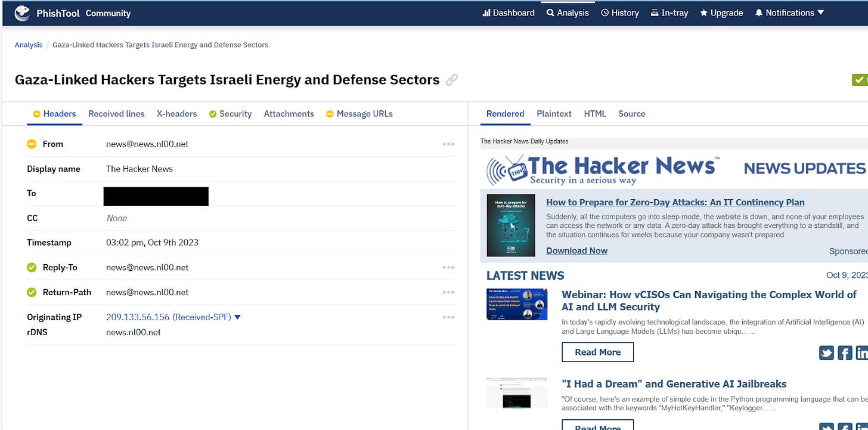Click CC value None
The height and width of the screenshot is (430, 868).
(116, 218)
